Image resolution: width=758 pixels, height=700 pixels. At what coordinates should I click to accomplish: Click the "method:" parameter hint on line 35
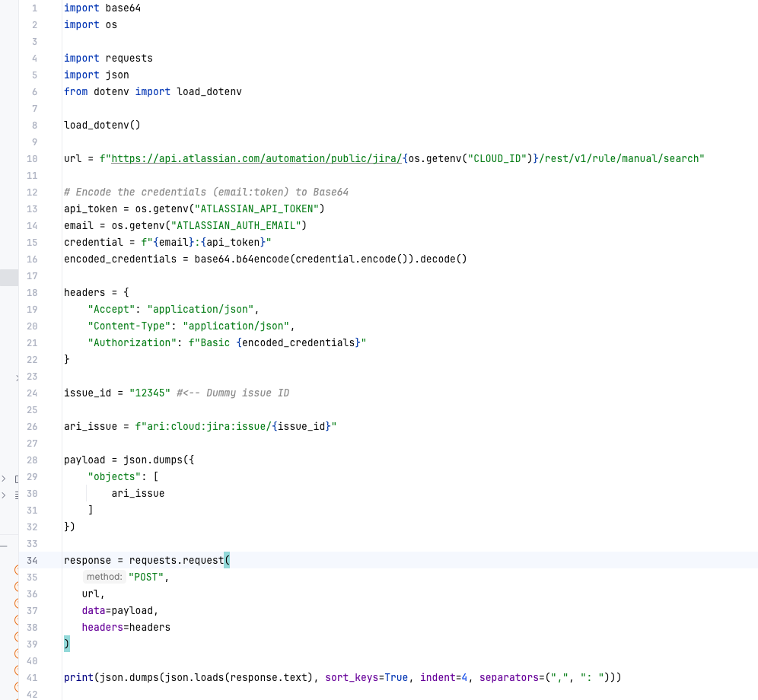104,577
